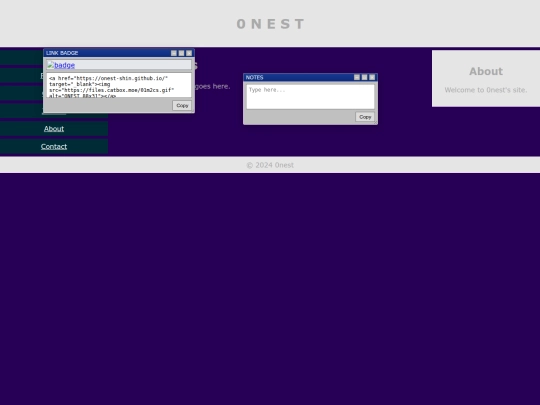
Task: Open the About link in the sidebar
Action: click(x=54, y=129)
